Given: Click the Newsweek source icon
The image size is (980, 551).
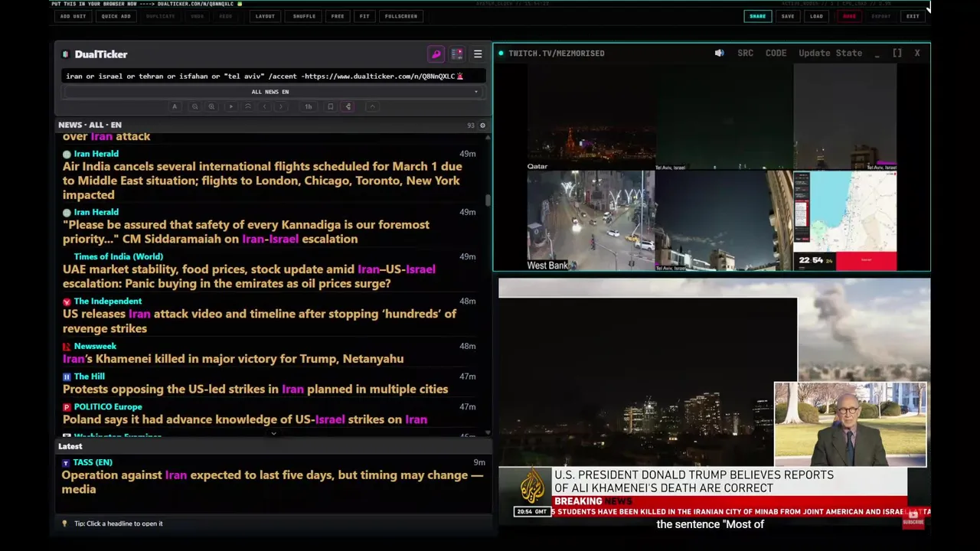Looking at the screenshot, I should (67, 347).
